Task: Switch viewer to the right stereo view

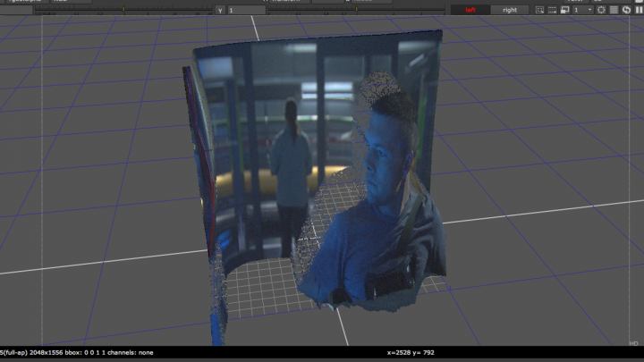Action: click(x=510, y=10)
